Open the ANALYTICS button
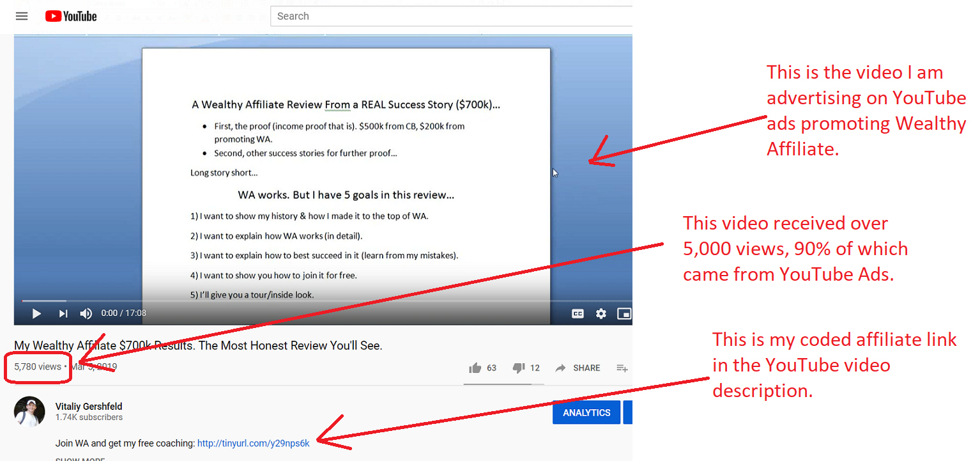The height and width of the screenshot is (461, 980). [586, 412]
